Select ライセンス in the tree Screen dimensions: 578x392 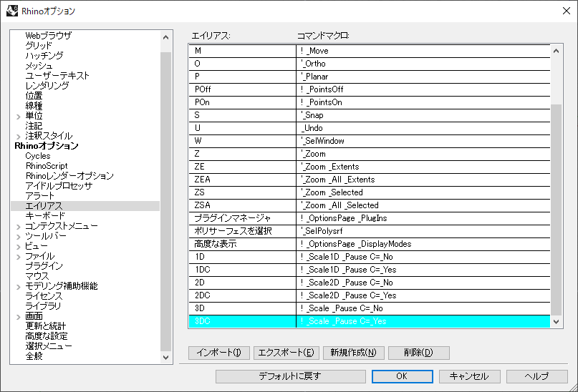[44, 296]
